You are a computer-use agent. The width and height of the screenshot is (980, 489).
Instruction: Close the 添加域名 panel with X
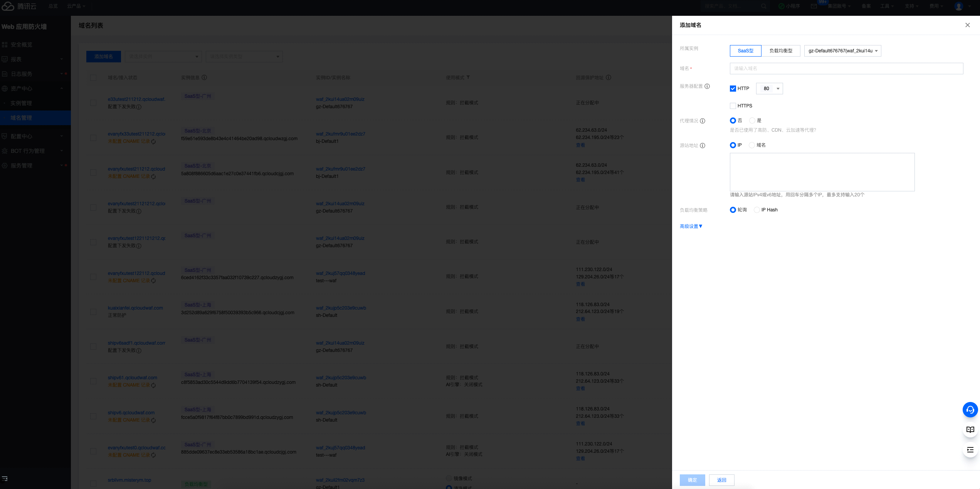click(967, 25)
